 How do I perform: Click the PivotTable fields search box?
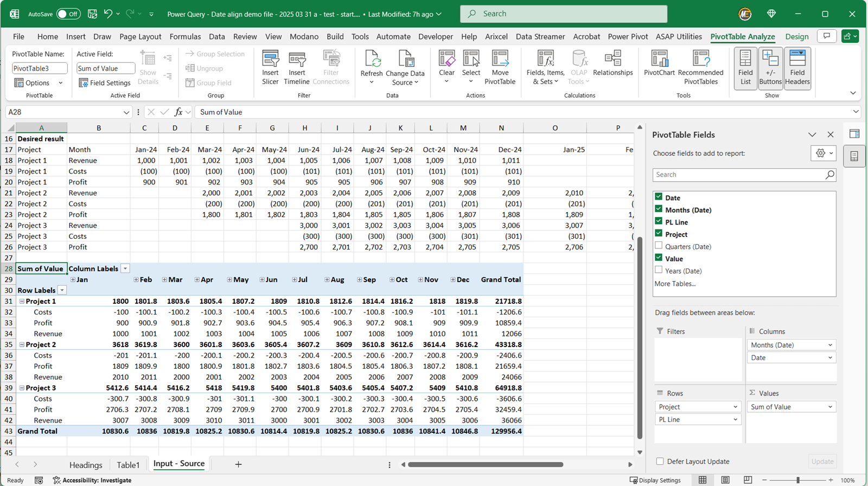[x=738, y=175]
